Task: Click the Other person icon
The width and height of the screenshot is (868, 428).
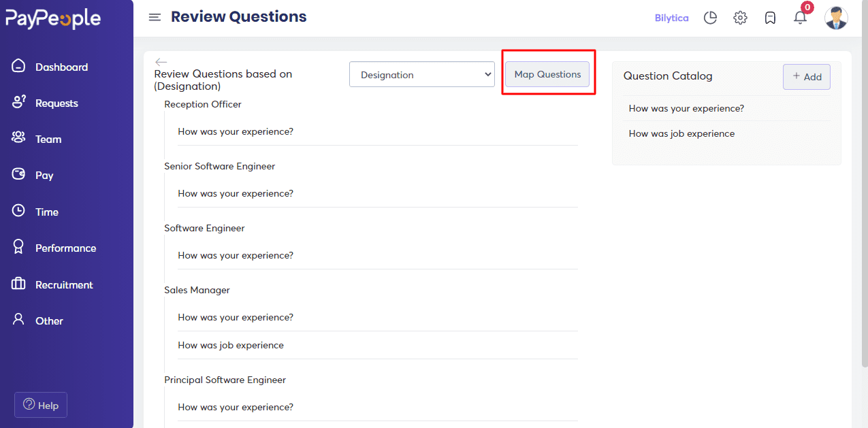Action: tap(18, 319)
